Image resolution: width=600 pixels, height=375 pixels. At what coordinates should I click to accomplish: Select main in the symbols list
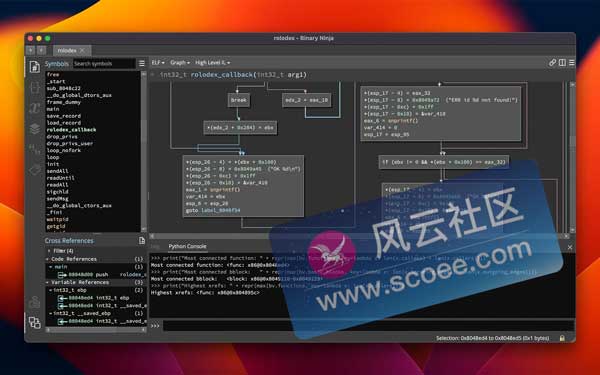point(53,109)
